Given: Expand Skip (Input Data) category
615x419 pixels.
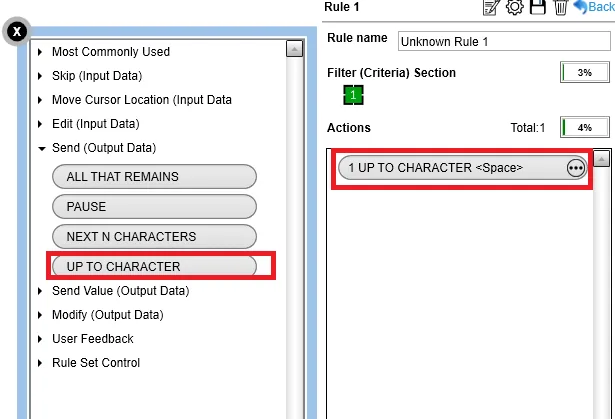Looking at the screenshot, I should click(x=90, y=76).
